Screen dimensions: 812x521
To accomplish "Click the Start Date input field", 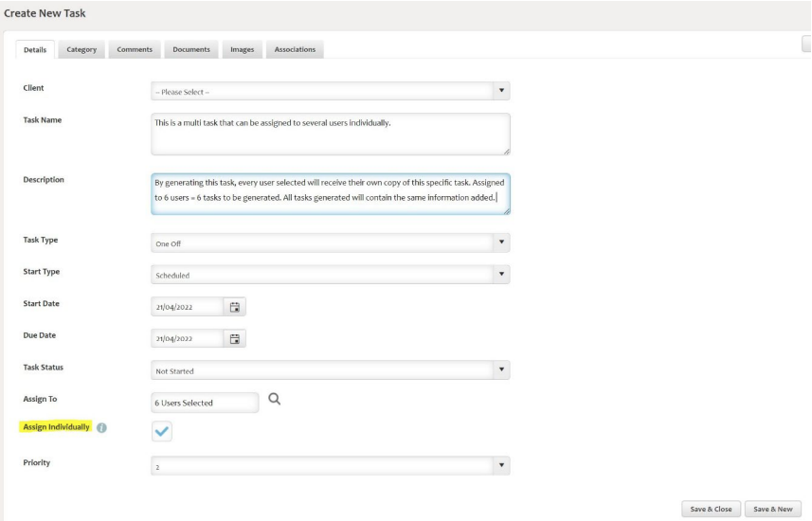I will point(188,307).
